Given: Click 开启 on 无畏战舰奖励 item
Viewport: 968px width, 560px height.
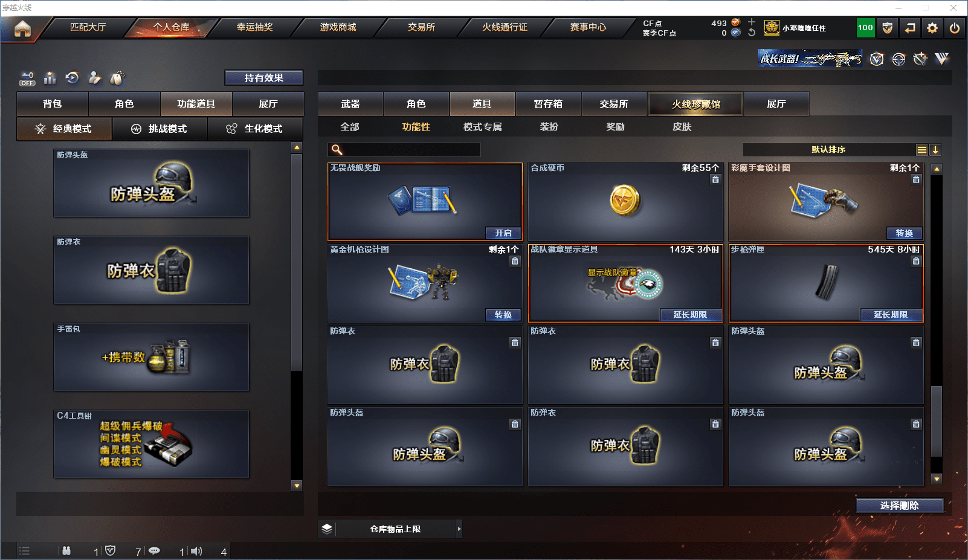Looking at the screenshot, I should [503, 233].
